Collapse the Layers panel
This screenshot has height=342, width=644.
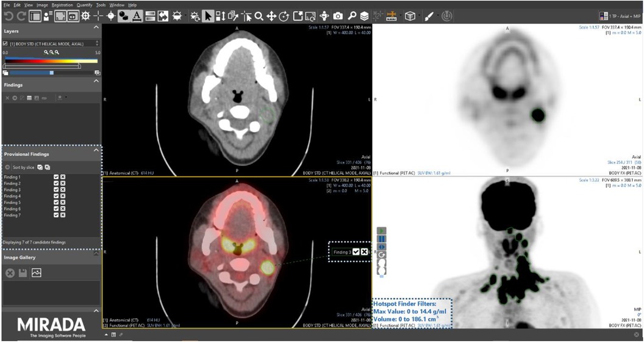[96, 27]
